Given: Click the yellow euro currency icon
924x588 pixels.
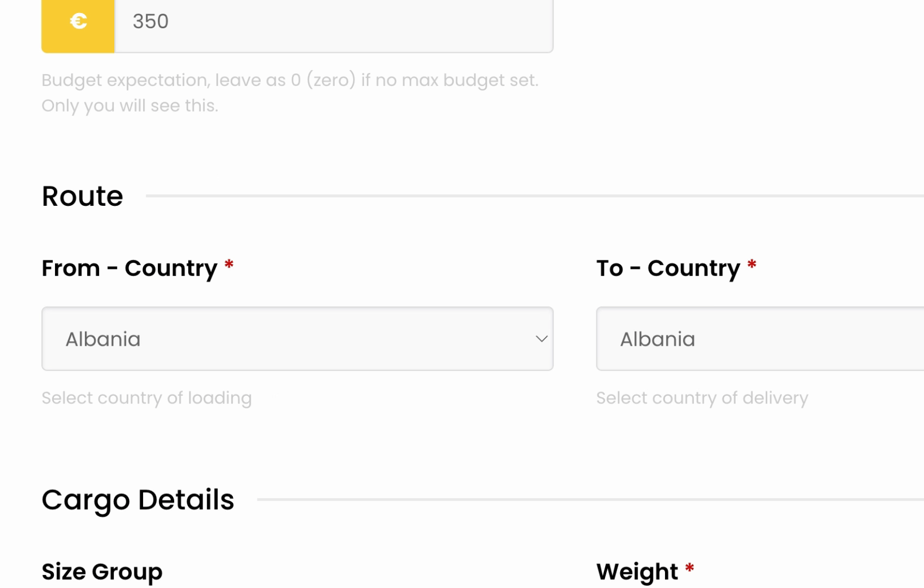Looking at the screenshot, I should click(78, 22).
